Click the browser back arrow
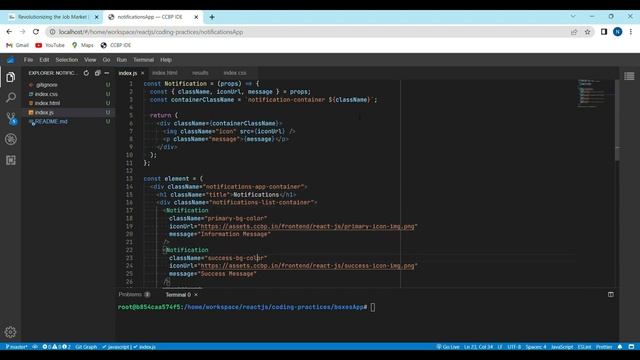The height and width of the screenshot is (360, 640). (x=9, y=32)
